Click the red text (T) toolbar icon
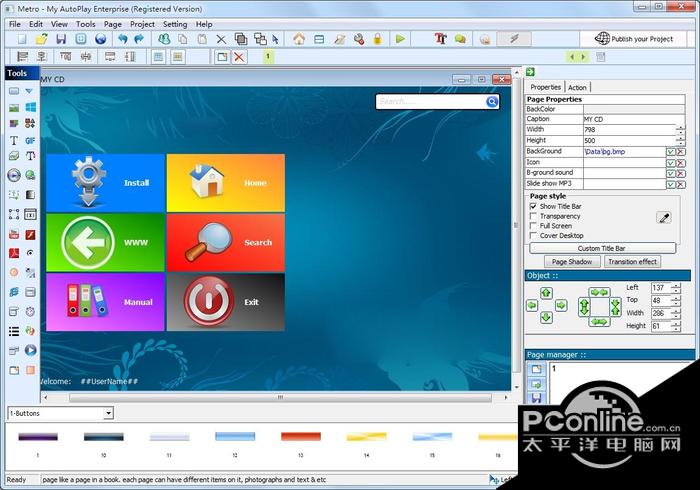700x490 pixels. [x=440, y=39]
